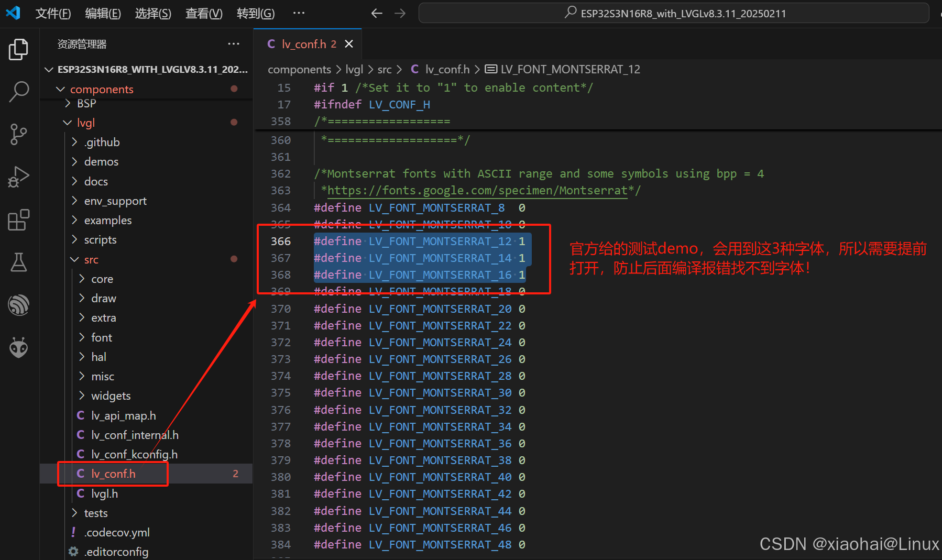Click line number 366 in the gutter
942x560 pixels.
[281, 241]
